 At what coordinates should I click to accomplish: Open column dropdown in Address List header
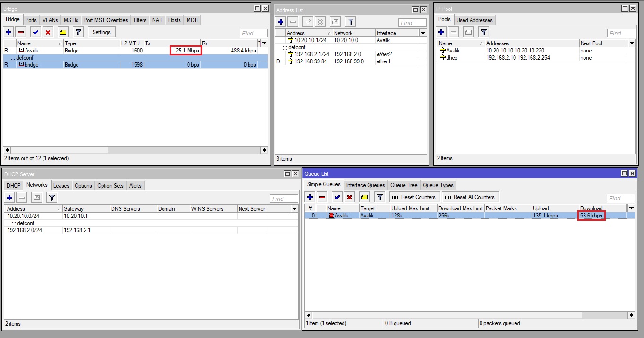423,33
